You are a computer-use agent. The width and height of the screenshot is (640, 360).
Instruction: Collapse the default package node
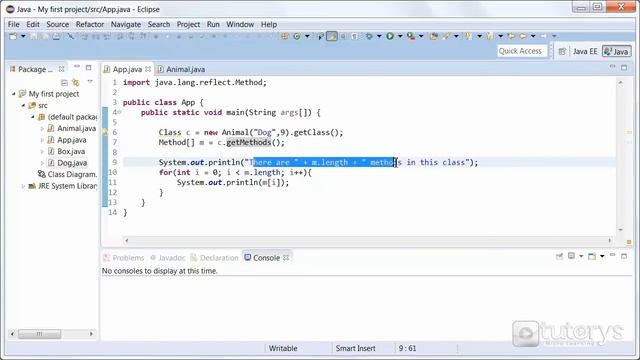33,117
